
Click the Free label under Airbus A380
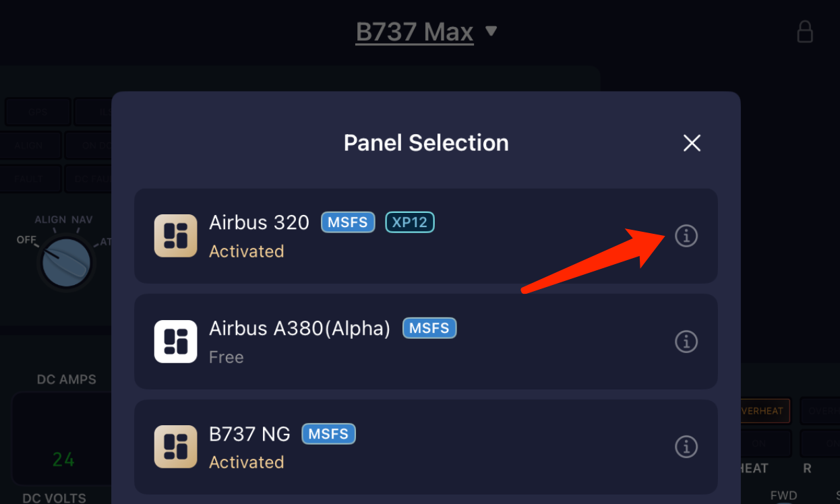[226, 357]
